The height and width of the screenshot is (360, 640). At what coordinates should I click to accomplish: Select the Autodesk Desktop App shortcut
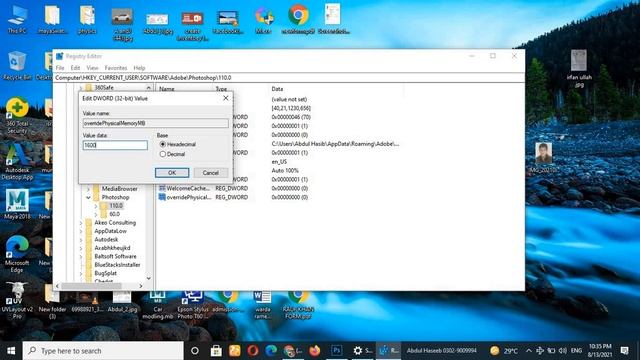17,161
